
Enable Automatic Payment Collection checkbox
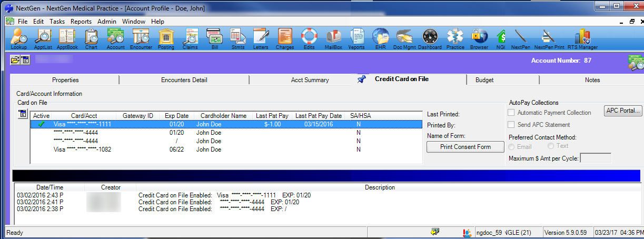pos(511,113)
